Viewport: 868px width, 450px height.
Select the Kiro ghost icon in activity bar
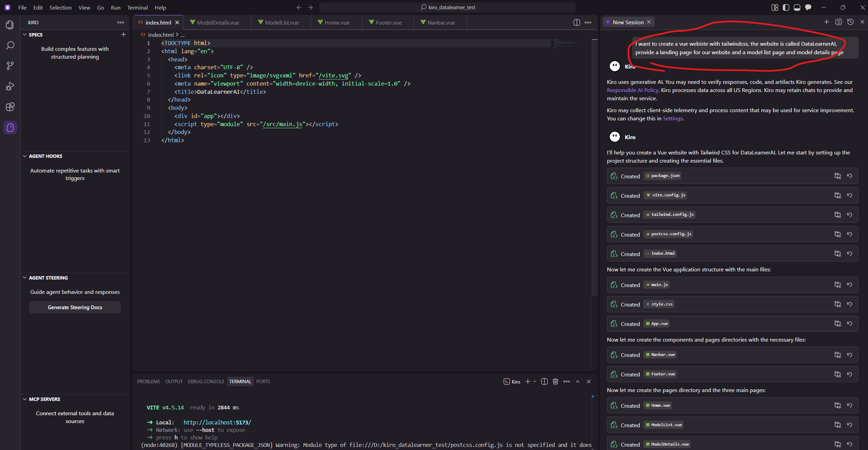10,127
